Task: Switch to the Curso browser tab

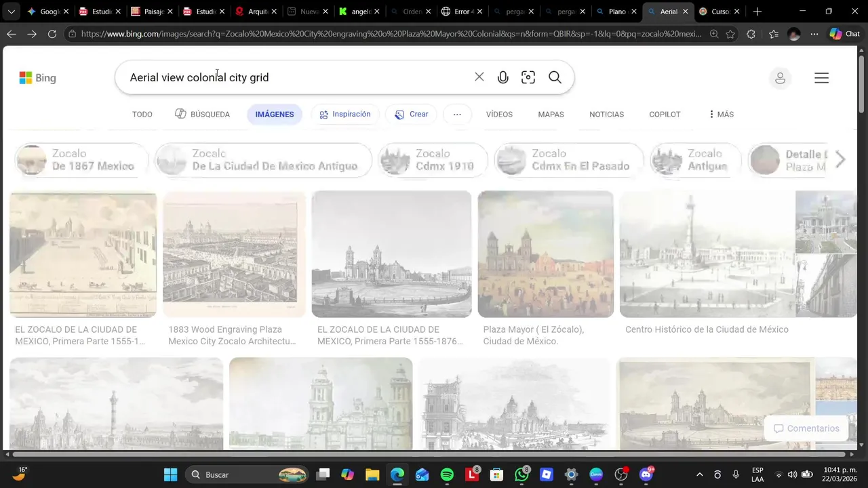Action: coord(719,12)
